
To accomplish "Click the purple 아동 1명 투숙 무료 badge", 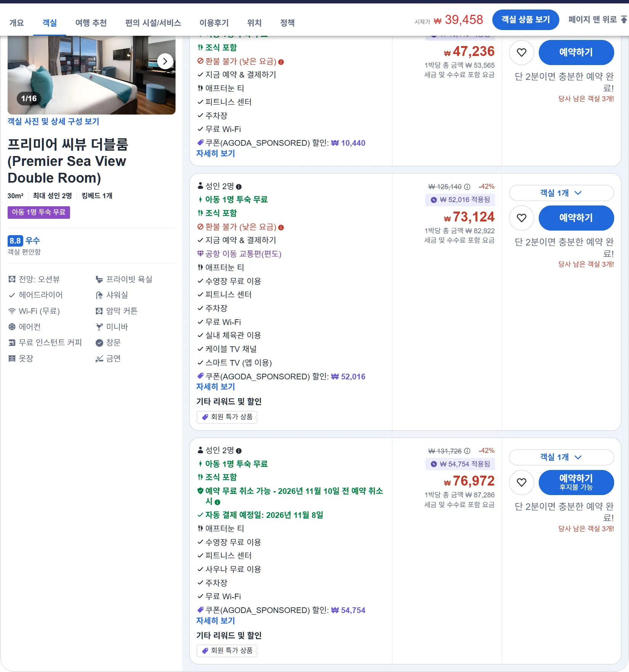I will [x=39, y=212].
